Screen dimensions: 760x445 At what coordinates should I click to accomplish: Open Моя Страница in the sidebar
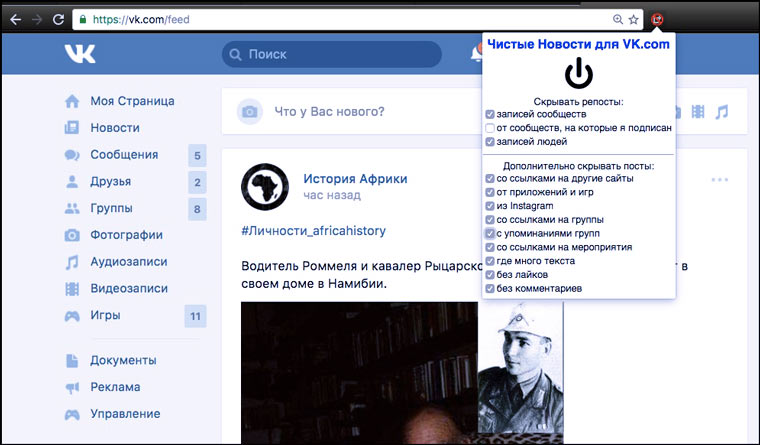click(132, 101)
